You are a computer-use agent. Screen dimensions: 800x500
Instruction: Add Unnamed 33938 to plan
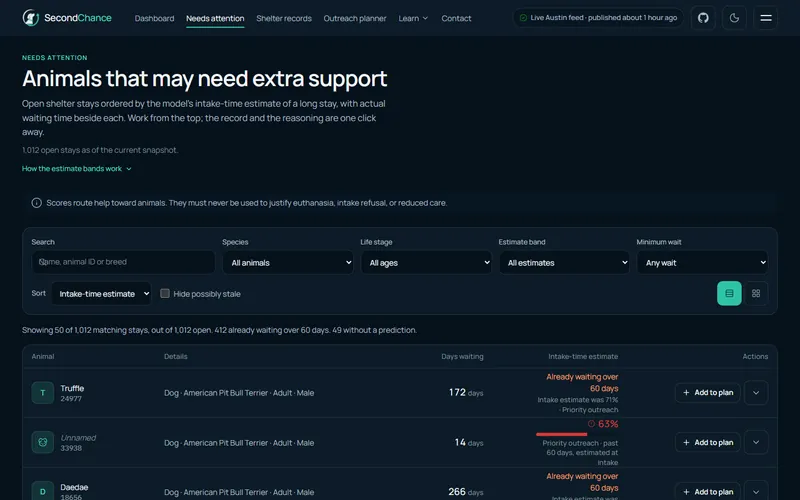(708, 442)
